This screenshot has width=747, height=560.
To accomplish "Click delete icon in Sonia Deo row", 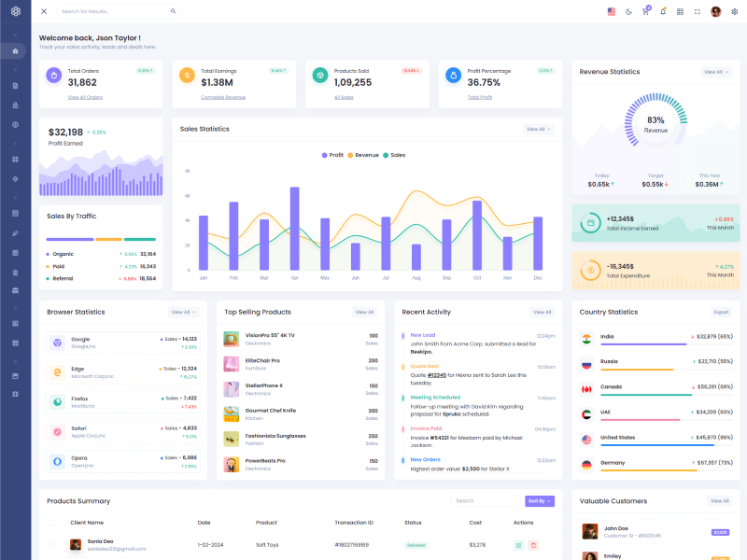I will click(533, 544).
